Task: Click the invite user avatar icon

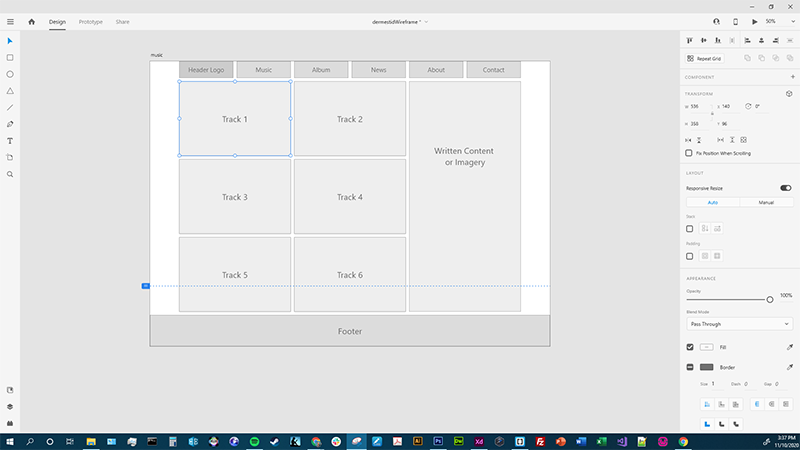Action: 716,21
